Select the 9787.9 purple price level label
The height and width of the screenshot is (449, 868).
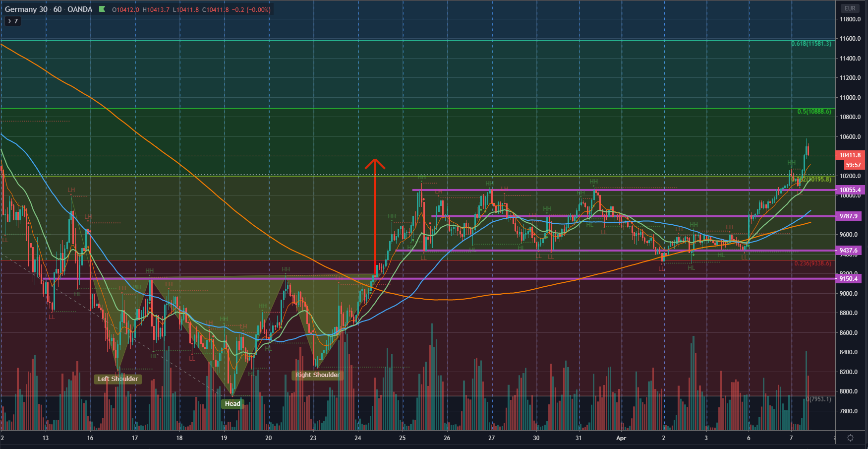click(x=849, y=216)
